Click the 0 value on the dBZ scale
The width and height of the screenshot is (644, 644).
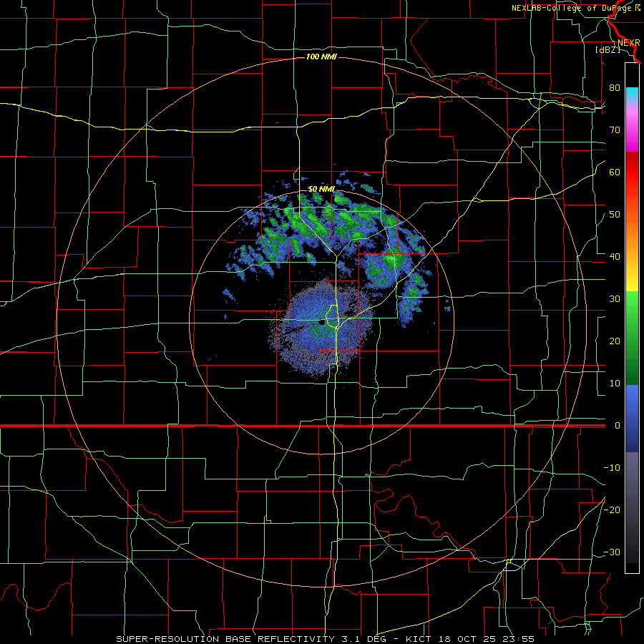618,426
